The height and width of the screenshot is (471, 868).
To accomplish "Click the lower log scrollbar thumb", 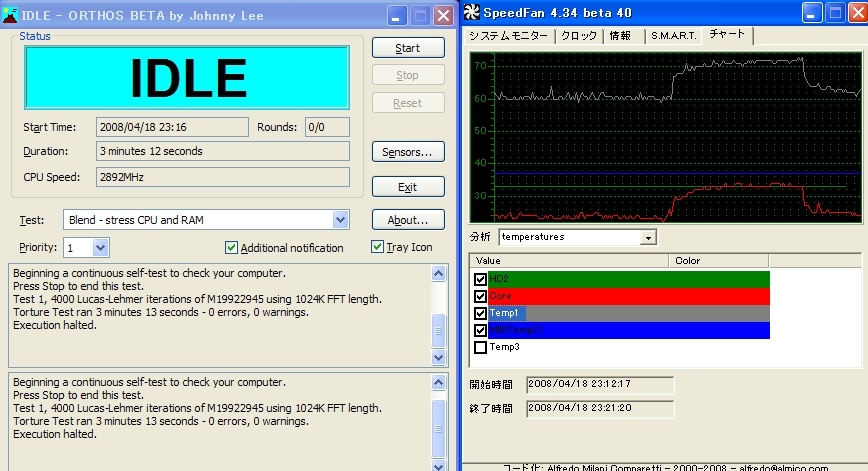I will click(x=438, y=428).
